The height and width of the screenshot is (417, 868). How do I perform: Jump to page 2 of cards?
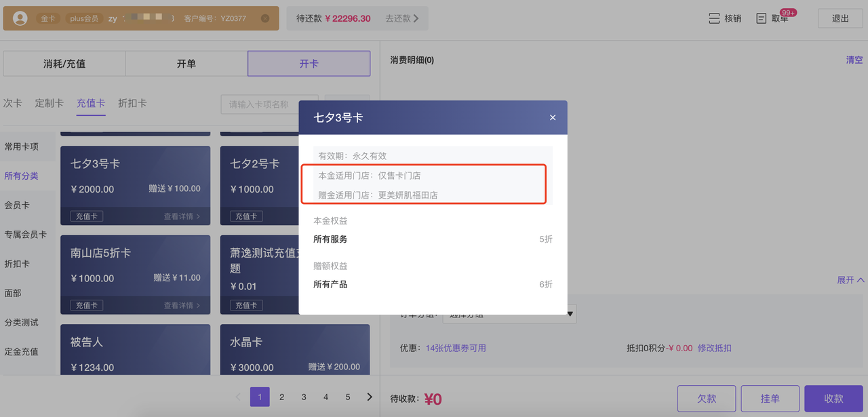point(282,397)
